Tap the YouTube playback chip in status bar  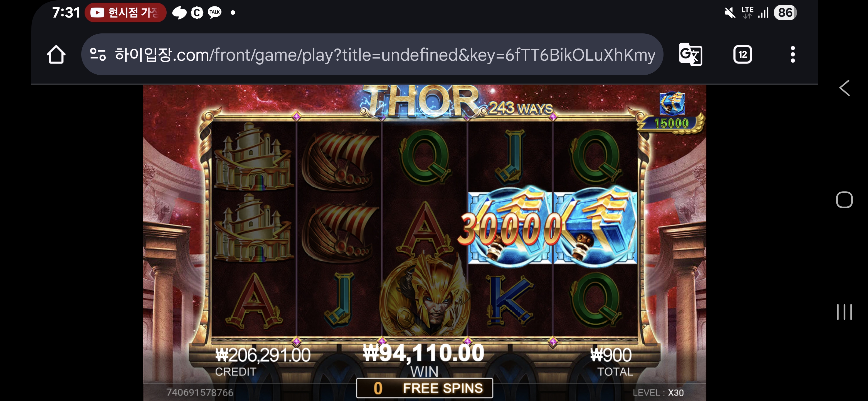125,13
